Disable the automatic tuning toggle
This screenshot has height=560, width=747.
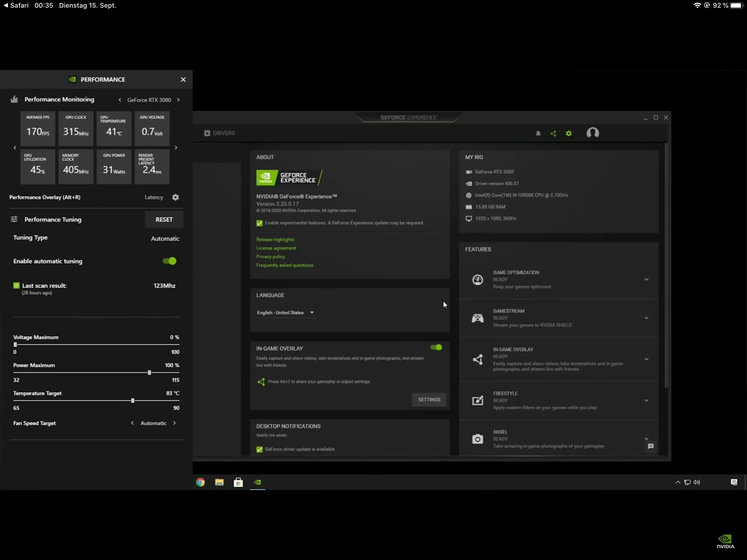click(x=170, y=261)
